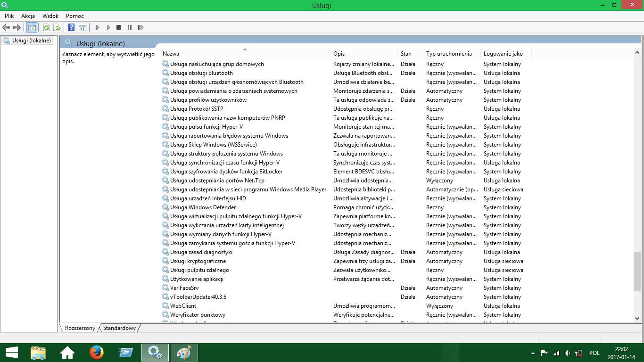Click the Forward arrow in the toolbar
This screenshot has width=644, height=362.
(17, 28)
